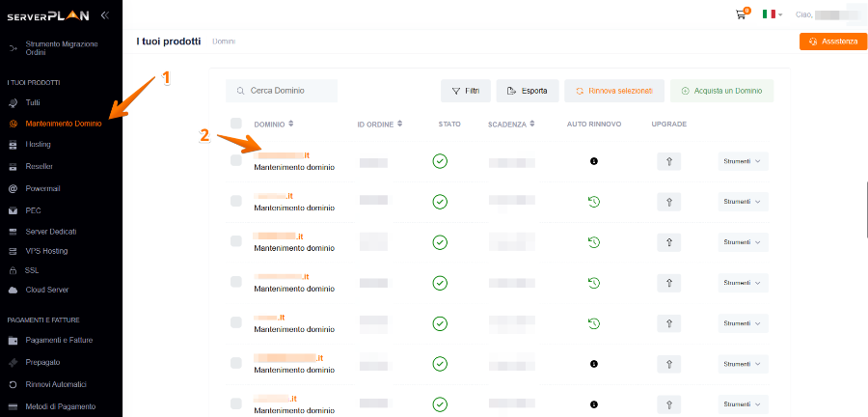The image size is (868, 417).
Task: Click the Assistenza button
Action: [x=832, y=42]
